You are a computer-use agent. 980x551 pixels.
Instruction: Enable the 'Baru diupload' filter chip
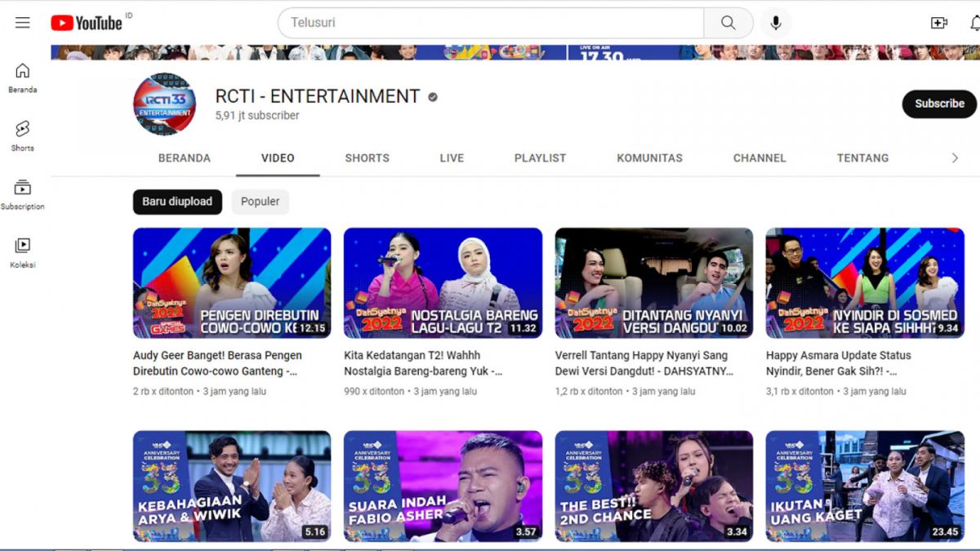tap(177, 202)
